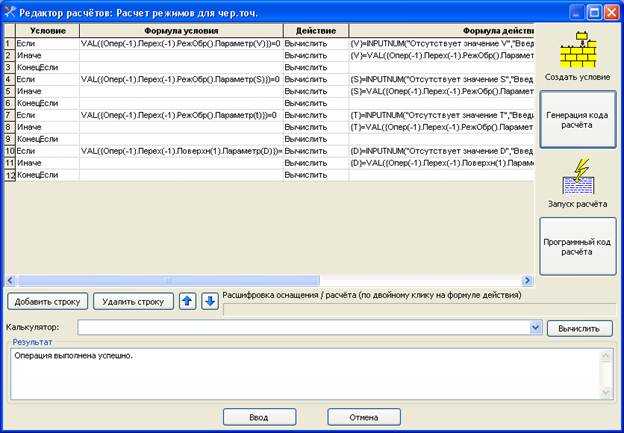Click Если cell in row 1
624x433 pixels.
(x=47, y=43)
